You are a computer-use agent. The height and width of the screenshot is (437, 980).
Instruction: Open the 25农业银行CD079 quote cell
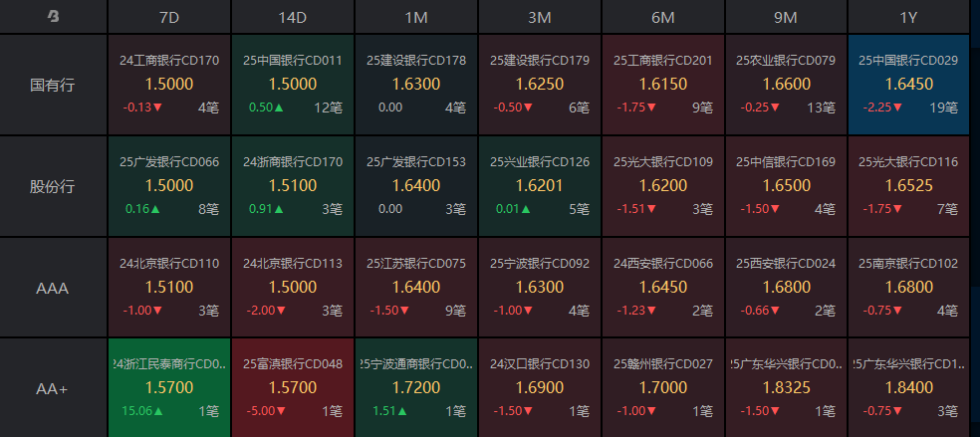point(786,85)
